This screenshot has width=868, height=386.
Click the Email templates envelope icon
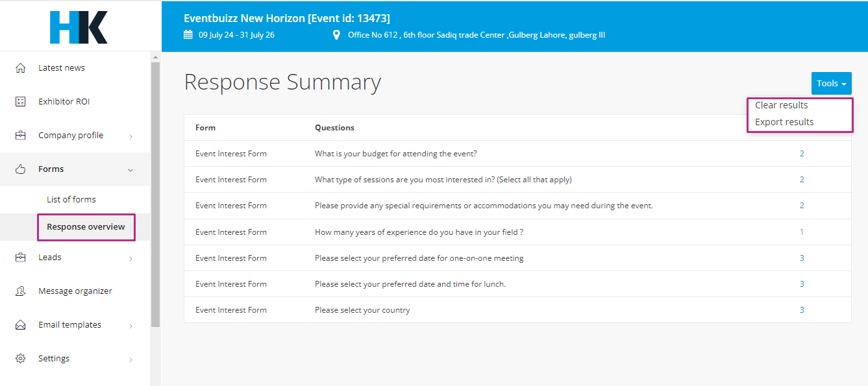coord(21,325)
